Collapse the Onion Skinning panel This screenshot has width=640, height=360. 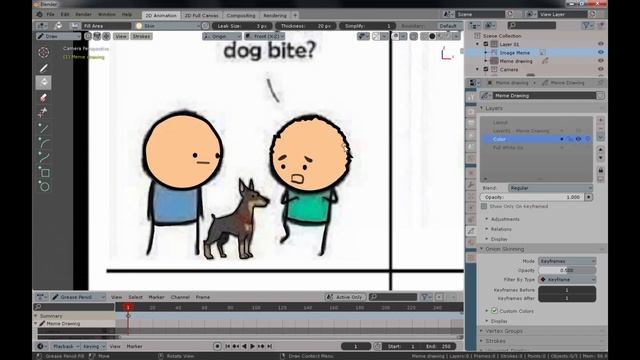[481, 249]
